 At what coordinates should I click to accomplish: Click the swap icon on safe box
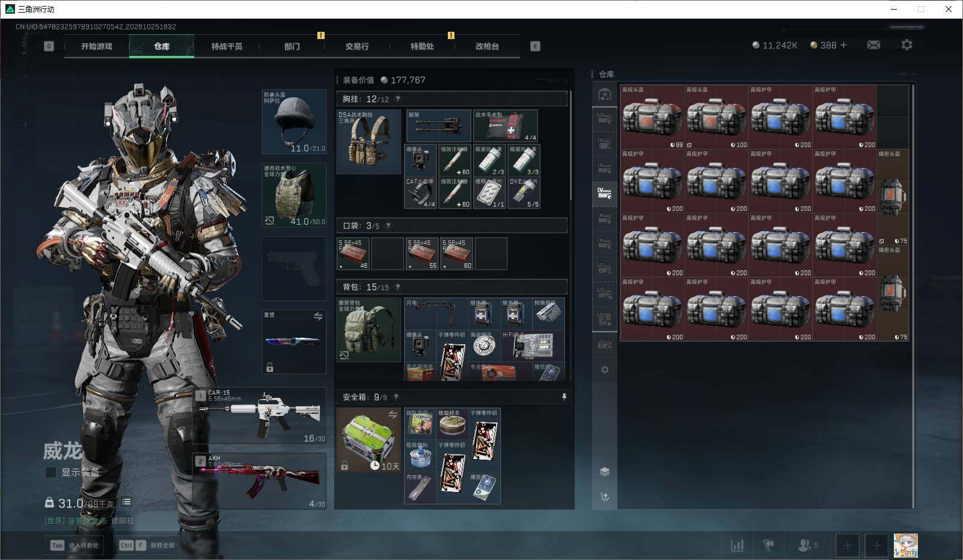click(x=393, y=415)
